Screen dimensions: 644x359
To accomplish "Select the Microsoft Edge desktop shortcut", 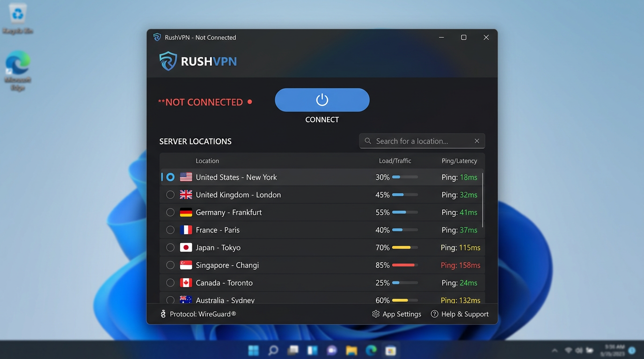I will pyautogui.click(x=18, y=70).
